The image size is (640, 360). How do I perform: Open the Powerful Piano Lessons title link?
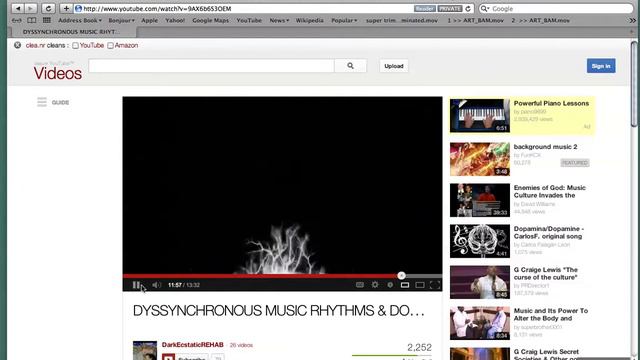tap(551, 103)
